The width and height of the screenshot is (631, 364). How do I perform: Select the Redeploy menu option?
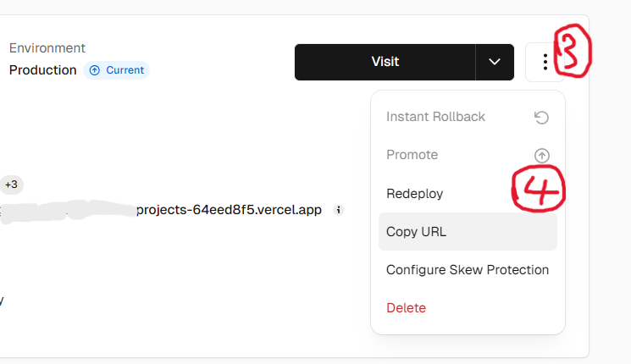pyautogui.click(x=414, y=193)
